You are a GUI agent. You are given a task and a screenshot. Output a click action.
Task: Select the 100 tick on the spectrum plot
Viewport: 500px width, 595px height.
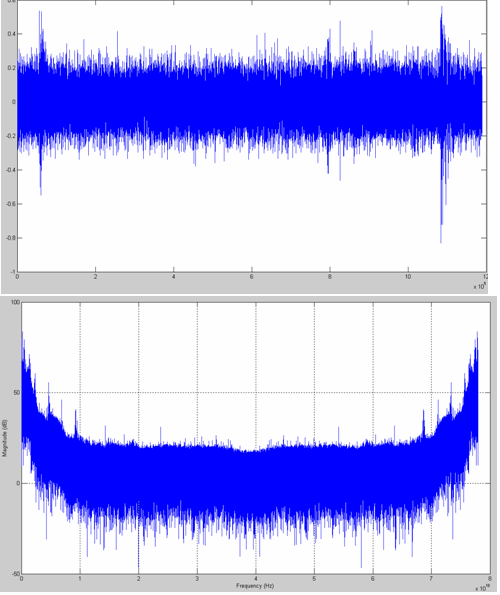tap(16, 302)
